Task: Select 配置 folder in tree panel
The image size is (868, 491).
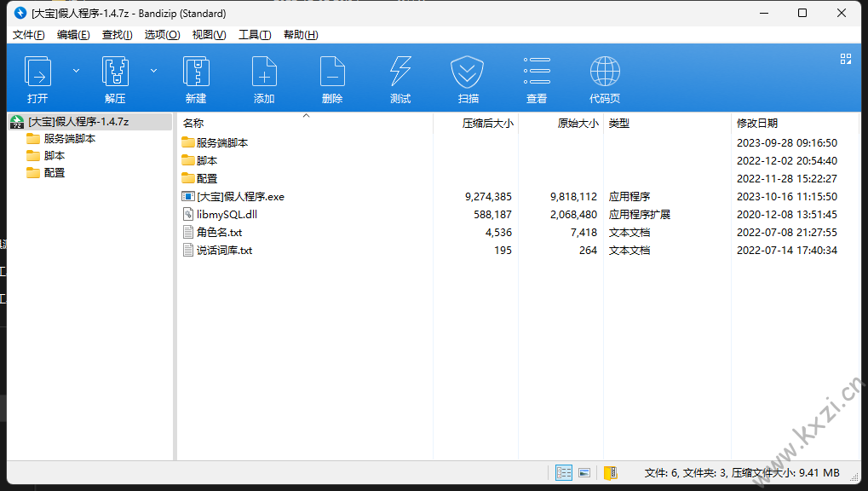Action: click(x=55, y=173)
